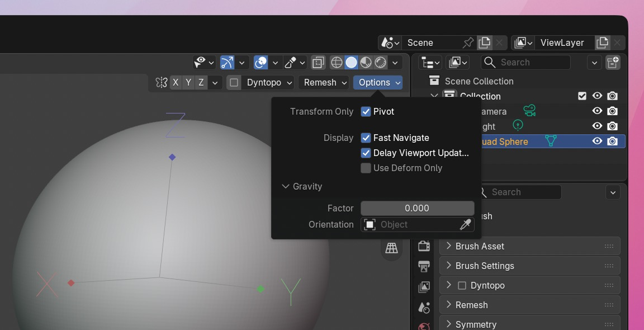
Task: Pin the current scene
Action: coord(468,43)
